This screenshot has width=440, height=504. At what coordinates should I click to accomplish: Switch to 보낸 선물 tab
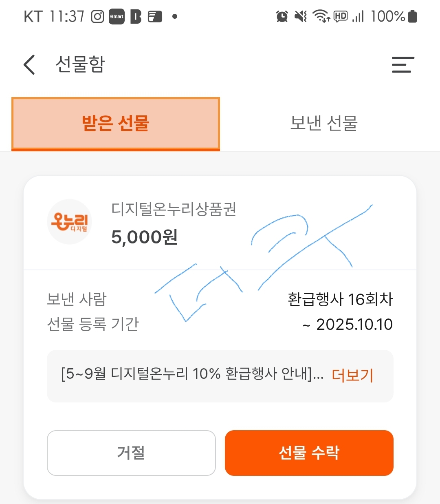click(324, 123)
